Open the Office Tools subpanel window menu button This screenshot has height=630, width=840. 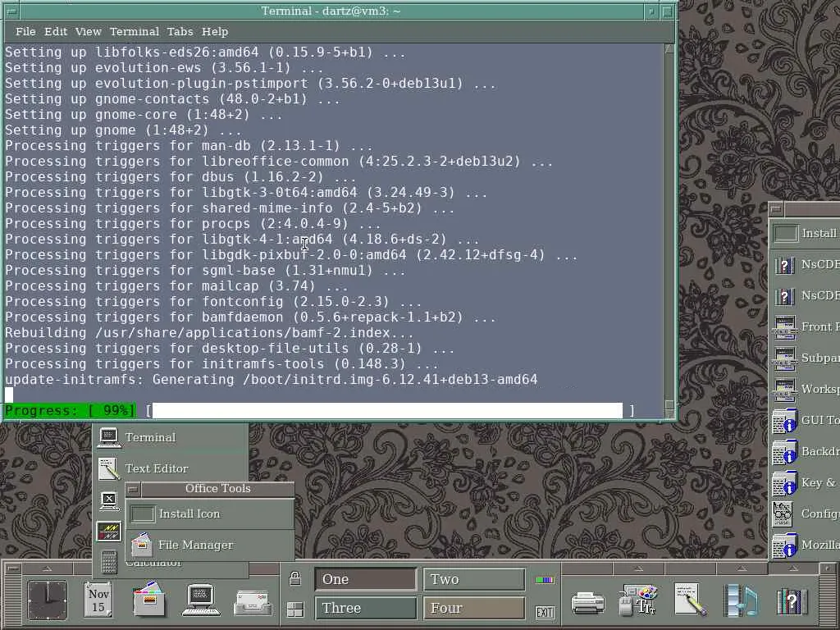click(x=134, y=489)
